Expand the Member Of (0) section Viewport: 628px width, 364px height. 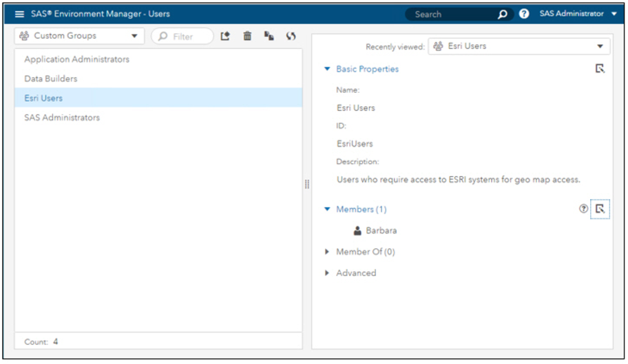(327, 252)
